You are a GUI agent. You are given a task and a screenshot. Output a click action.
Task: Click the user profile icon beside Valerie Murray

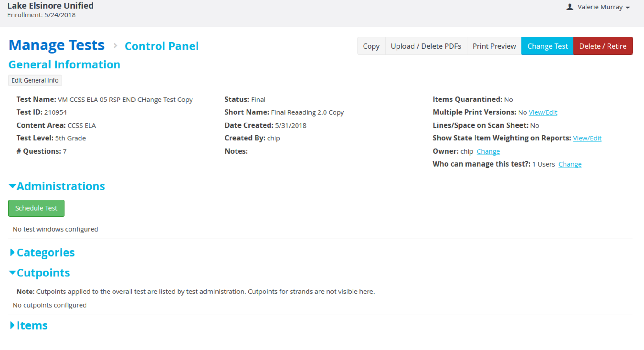569,7
